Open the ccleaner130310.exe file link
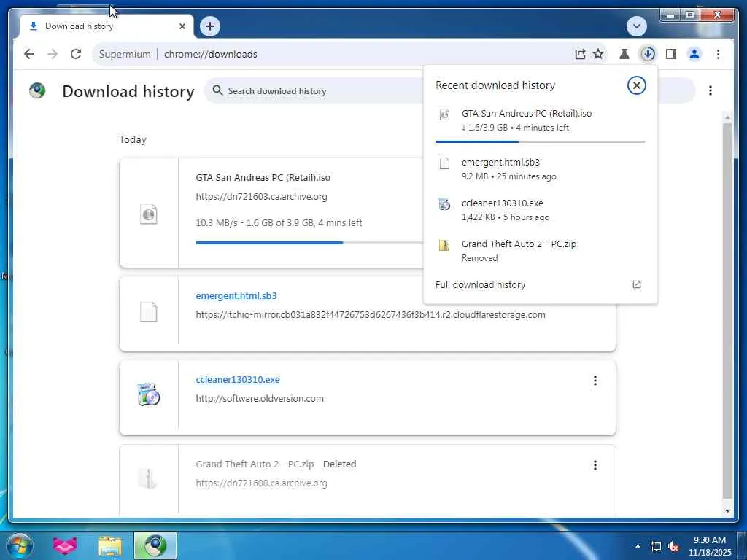The width and height of the screenshot is (747, 560). [x=238, y=379]
